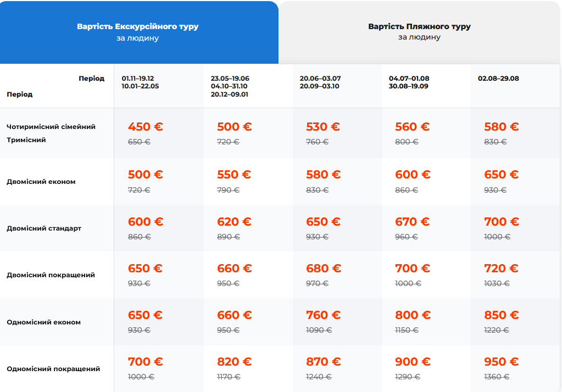Click the 950 € price in the last row

(x=501, y=362)
